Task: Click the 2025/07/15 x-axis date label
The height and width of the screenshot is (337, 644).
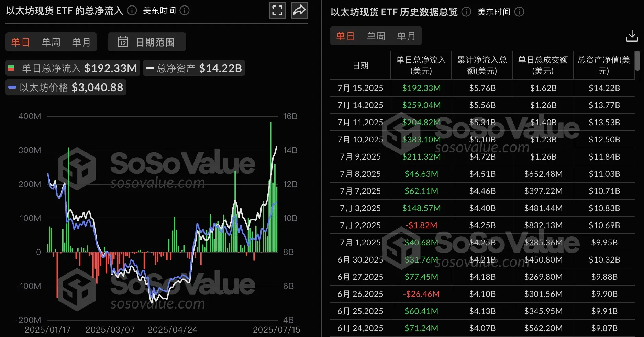Action: point(276,330)
